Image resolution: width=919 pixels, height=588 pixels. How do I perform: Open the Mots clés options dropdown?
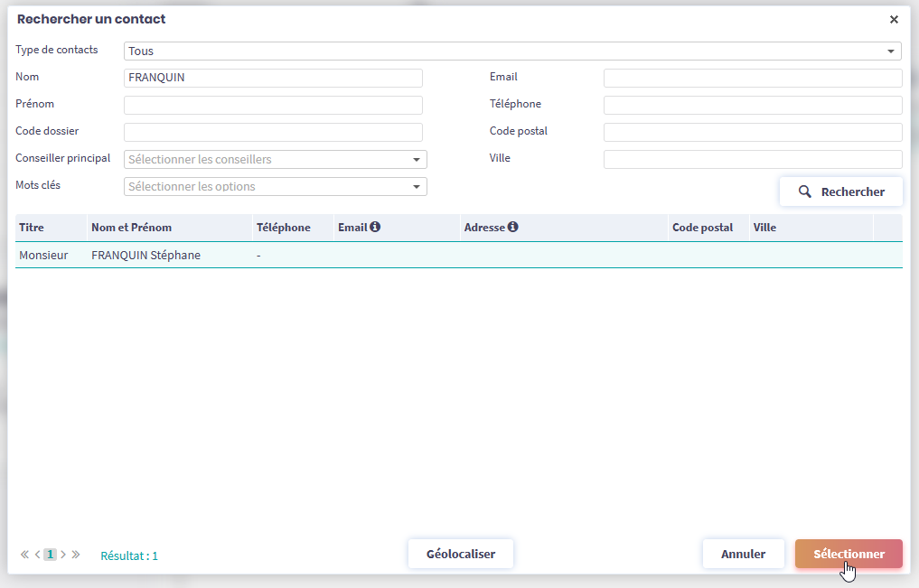point(275,187)
